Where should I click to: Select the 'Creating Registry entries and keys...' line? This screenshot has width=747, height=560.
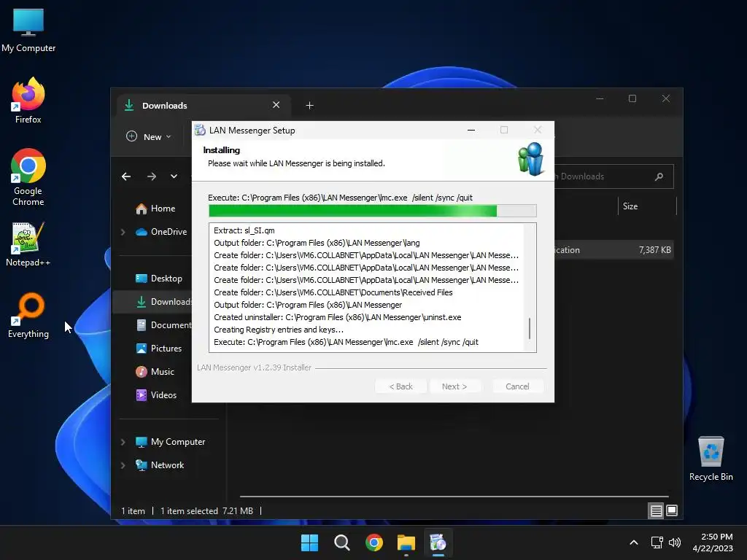[x=279, y=330]
